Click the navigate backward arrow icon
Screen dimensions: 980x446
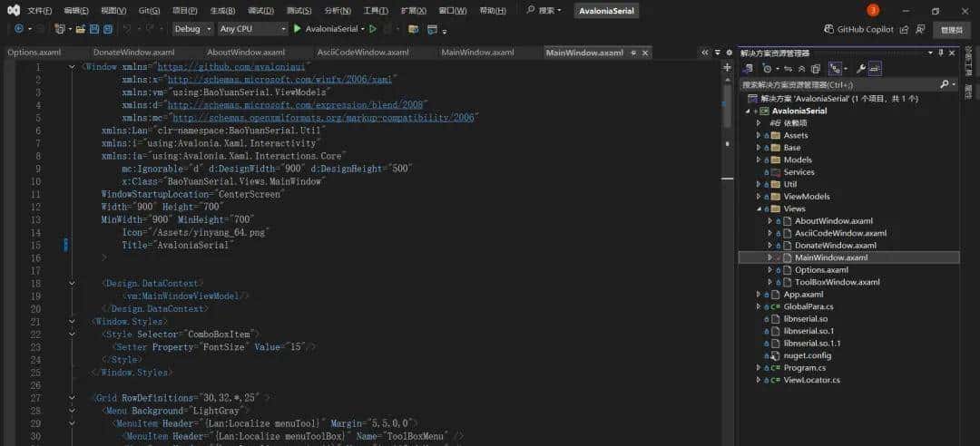(x=19, y=29)
